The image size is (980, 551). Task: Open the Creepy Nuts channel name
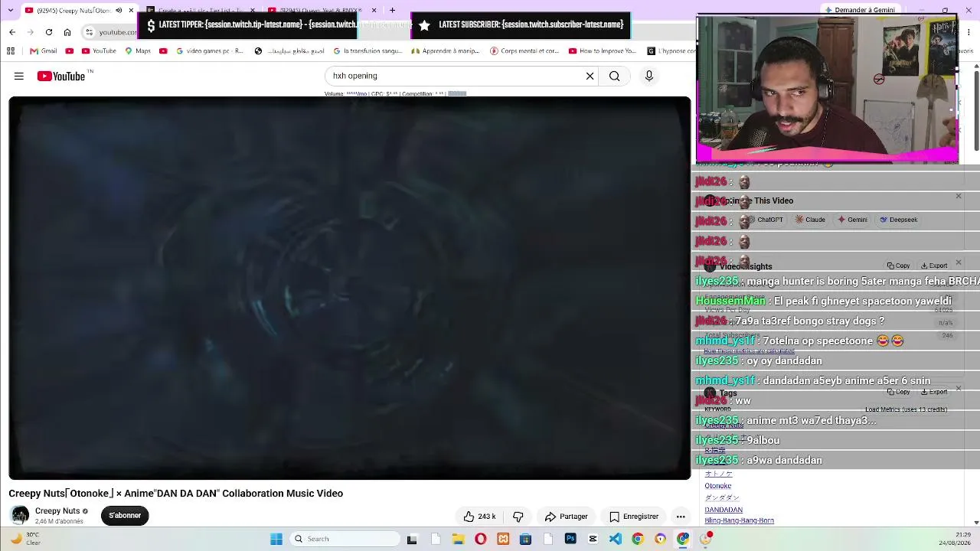[57, 511]
